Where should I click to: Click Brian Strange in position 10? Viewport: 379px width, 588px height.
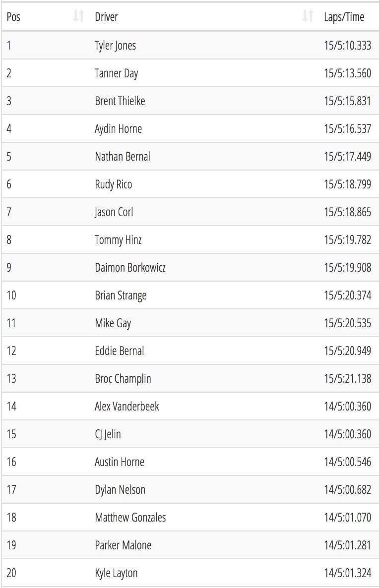(x=121, y=295)
